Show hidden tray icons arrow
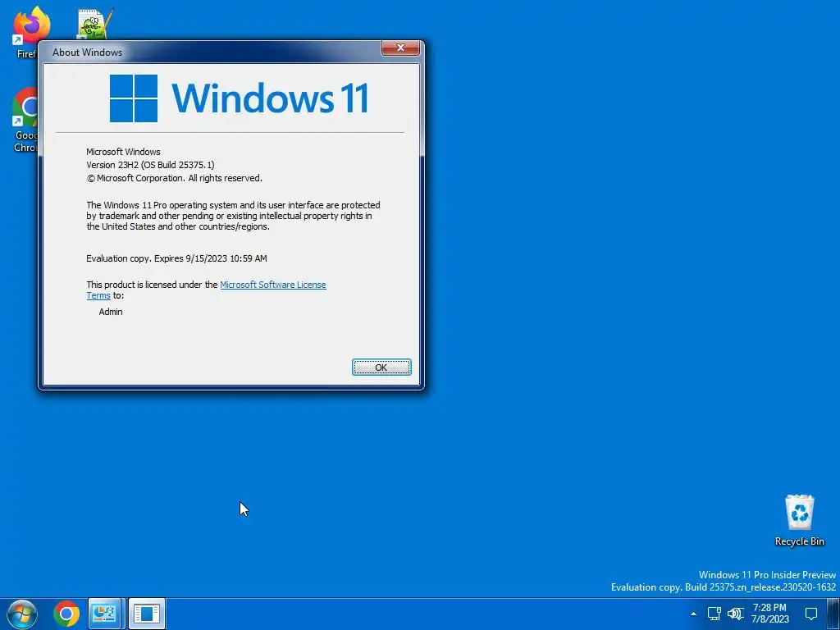Image resolution: width=840 pixels, height=630 pixels. pyautogui.click(x=693, y=614)
